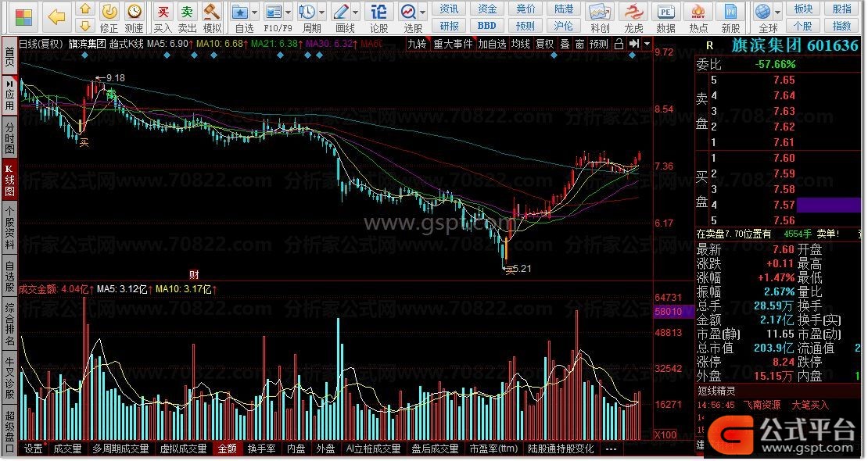This screenshot has height=461, width=868.
Task: Go back with the yellow left arrow
Action: (57, 16)
